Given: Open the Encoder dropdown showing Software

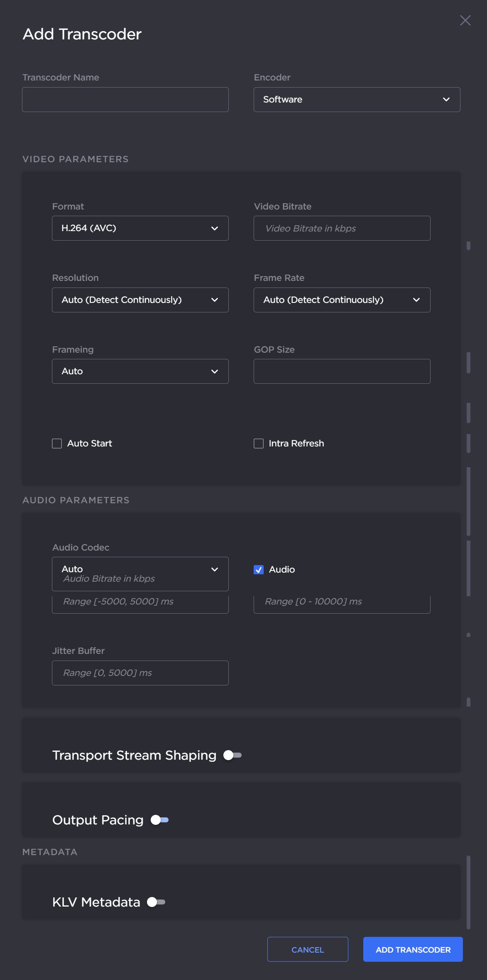Looking at the screenshot, I should pos(357,100).
